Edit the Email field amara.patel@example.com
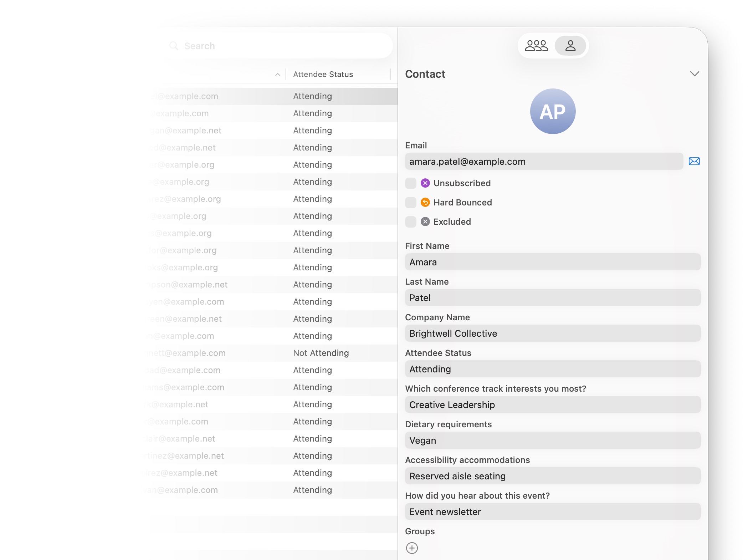This screenshot has height=560, width=748. click(x=544, y=161)
